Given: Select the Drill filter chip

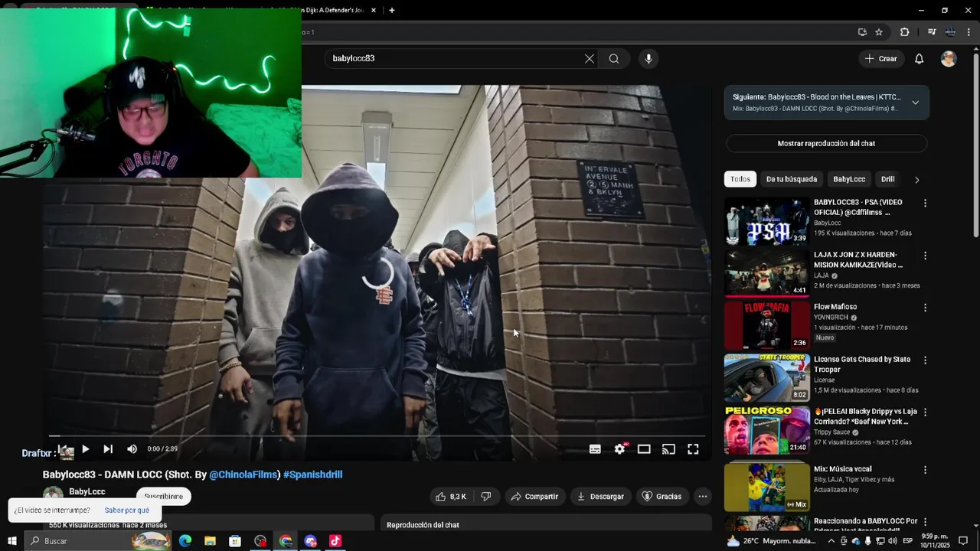Looking at the screenshot, I should (887, 179).
